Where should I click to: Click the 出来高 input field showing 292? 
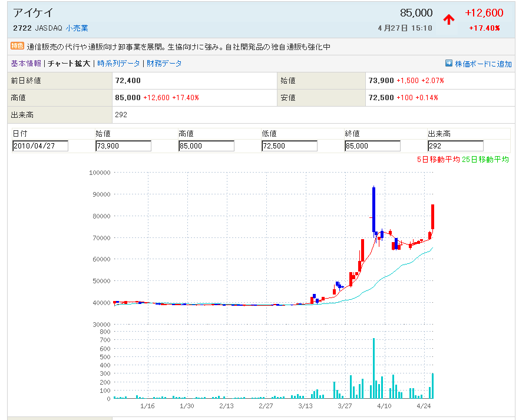click(455, 146)
